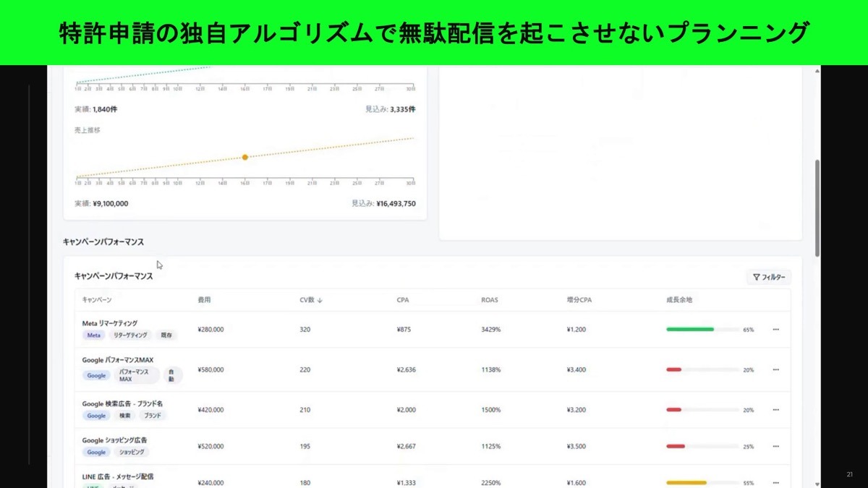Image resolution: width=868 pixels, height=488 pixels.
Task: Click the ショッピング tag
Action: coord(130,452)
